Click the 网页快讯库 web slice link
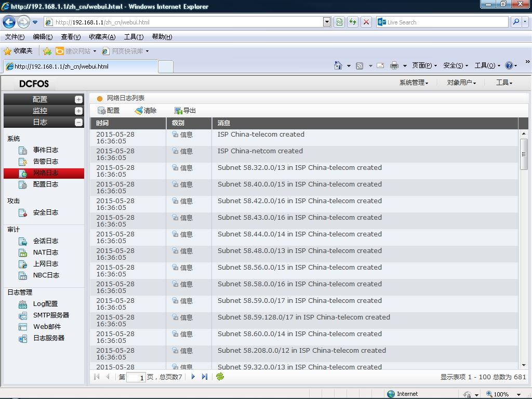Screen dimensions: 532x399 pos(126,51)
